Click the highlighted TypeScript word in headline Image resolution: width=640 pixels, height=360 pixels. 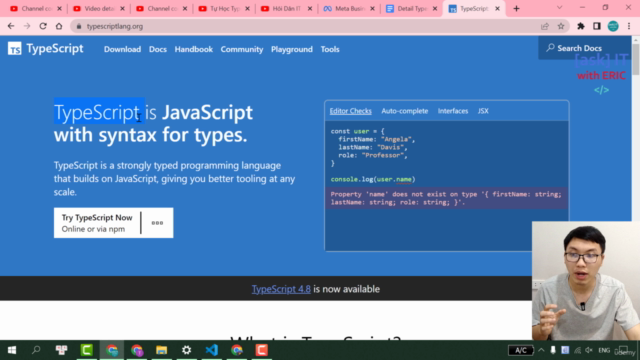pyautogui.click(x=97, y=112)
